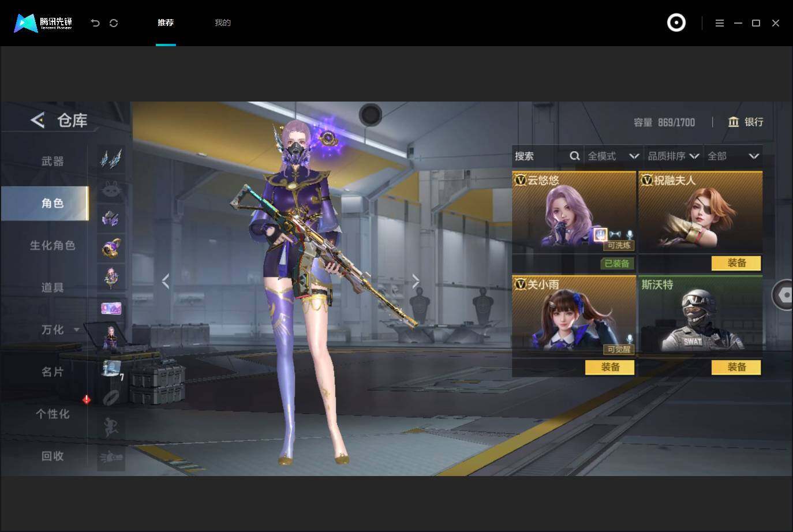Open the hamburger menu icon
The height and width of the screenshot is (532, 793).
coord(719,23)
